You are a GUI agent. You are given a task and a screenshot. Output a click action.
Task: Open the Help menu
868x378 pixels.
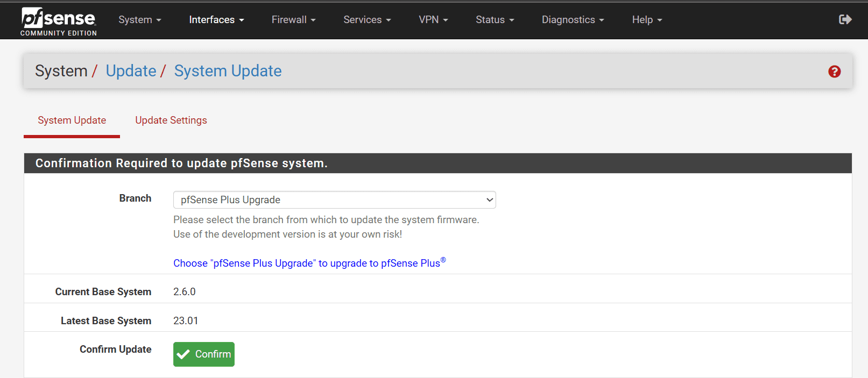pyautogui.click(x=647, y=20)
